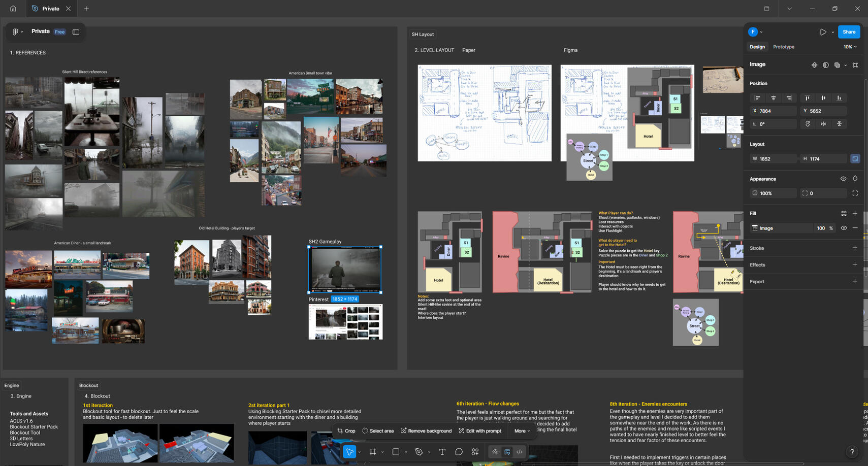Viewport: 868px width, 466px height.
Task: Click the Use as mask icon
Action: [826, 65]
